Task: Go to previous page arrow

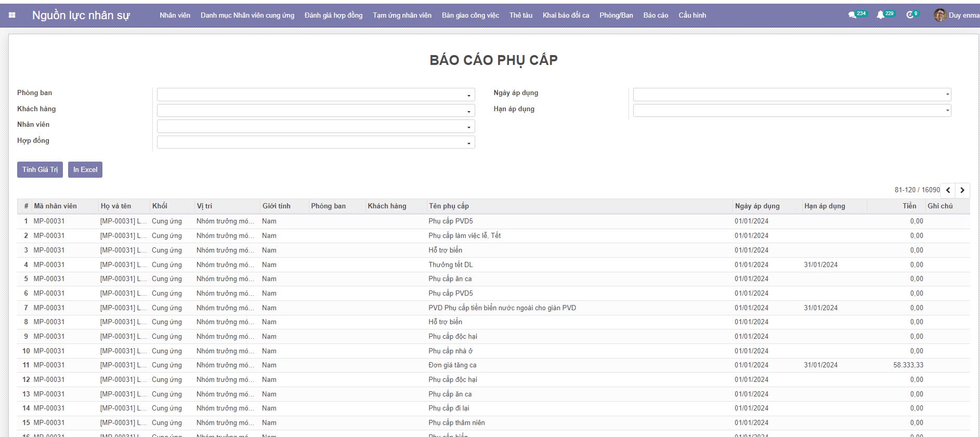Action: 948,190
